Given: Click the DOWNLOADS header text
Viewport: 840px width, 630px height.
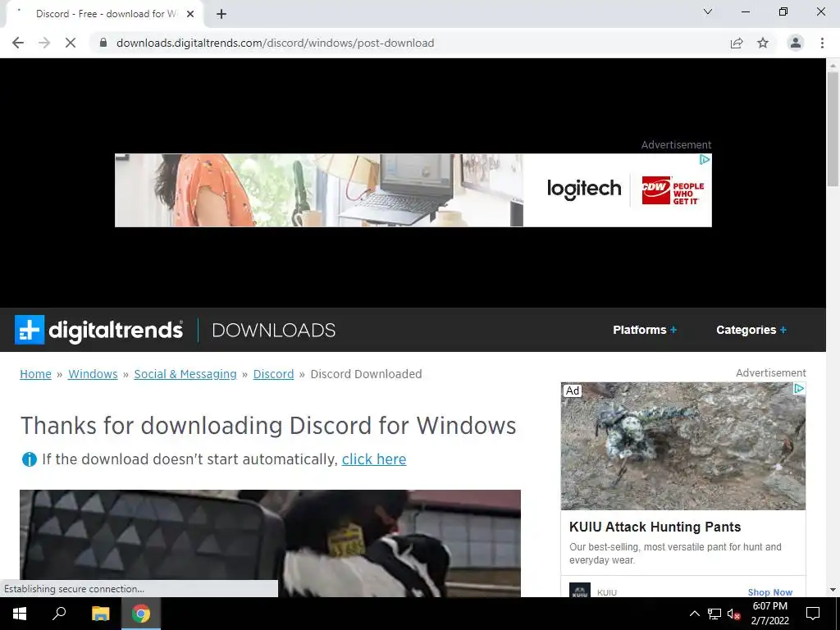Looking at the screenshot, I should [x=274, y=330].
